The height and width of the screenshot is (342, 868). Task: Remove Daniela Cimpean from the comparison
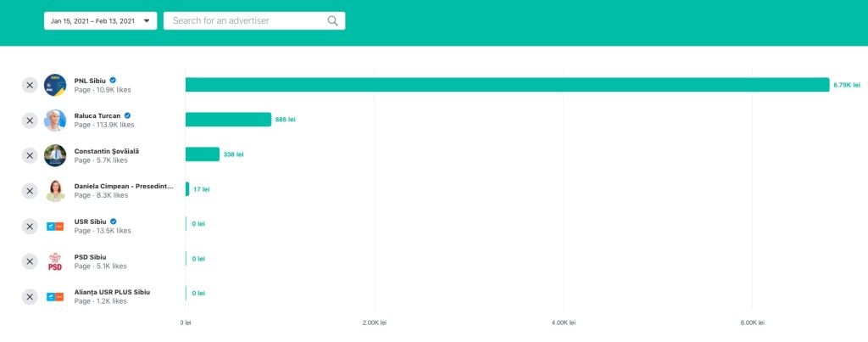30,191
